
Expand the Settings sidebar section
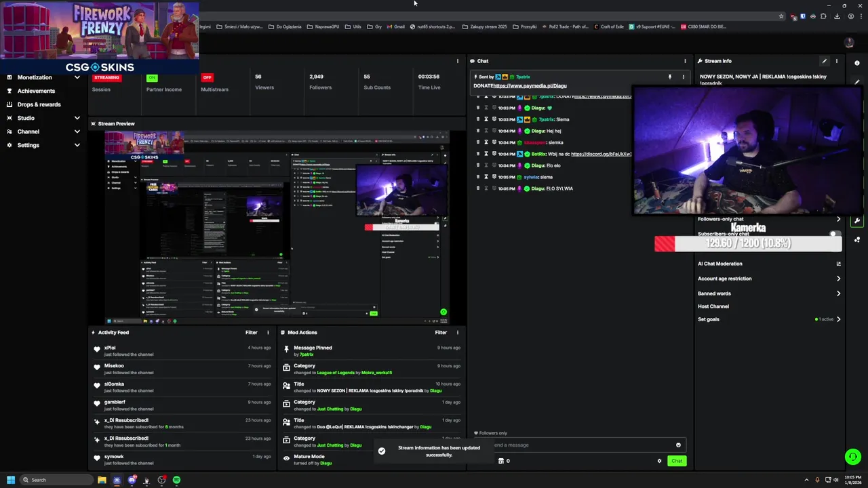(77, 145)
